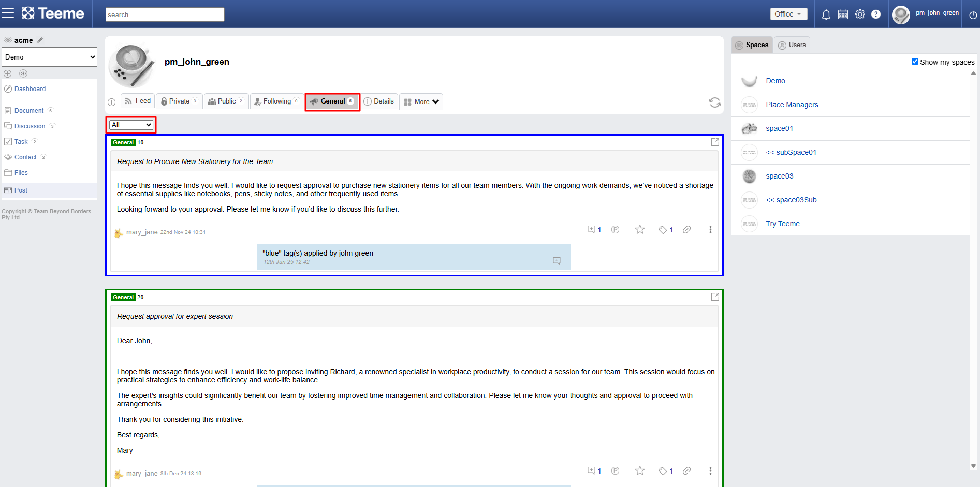Switch to the Private tab
The width and height of the screenshot is (980, 487).
click(179, 101)
